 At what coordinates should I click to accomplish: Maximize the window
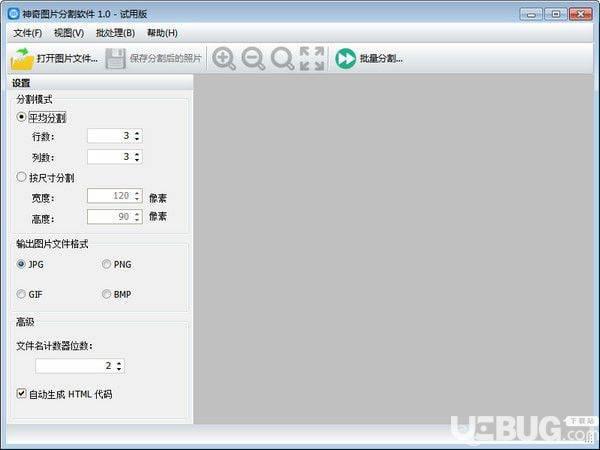556,15
